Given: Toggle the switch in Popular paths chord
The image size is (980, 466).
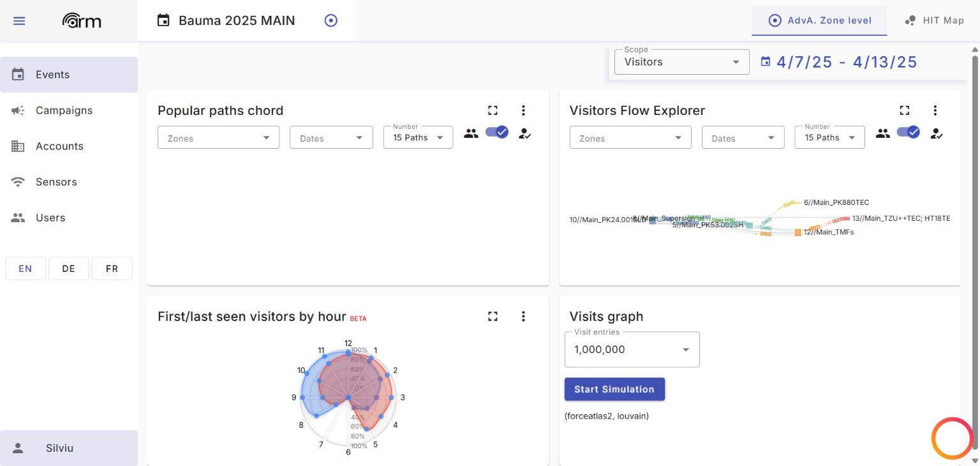Looking at the screenshot, I should (x=497, y=132).
